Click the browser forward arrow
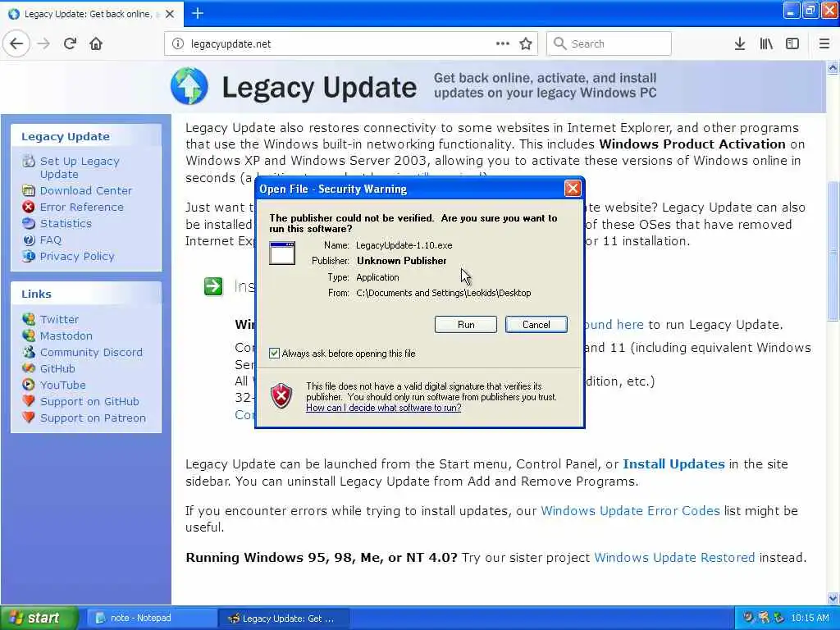This screenshot has height=630, width=840. click(44, 44)
